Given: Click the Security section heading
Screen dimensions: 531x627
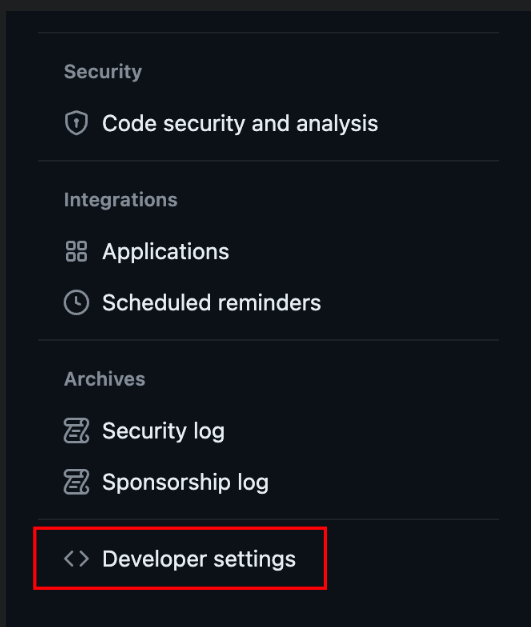Looking at the screenshot, I should [103, 72].
